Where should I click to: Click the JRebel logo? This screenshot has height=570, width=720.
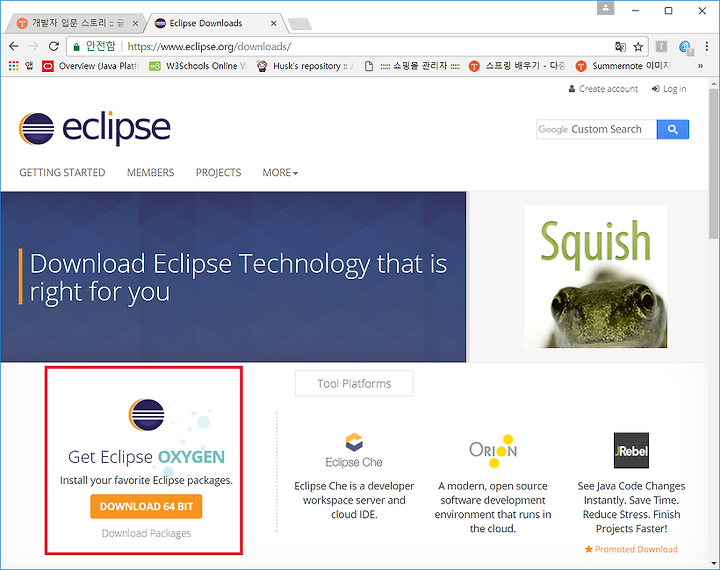click(x=631, y=450)
